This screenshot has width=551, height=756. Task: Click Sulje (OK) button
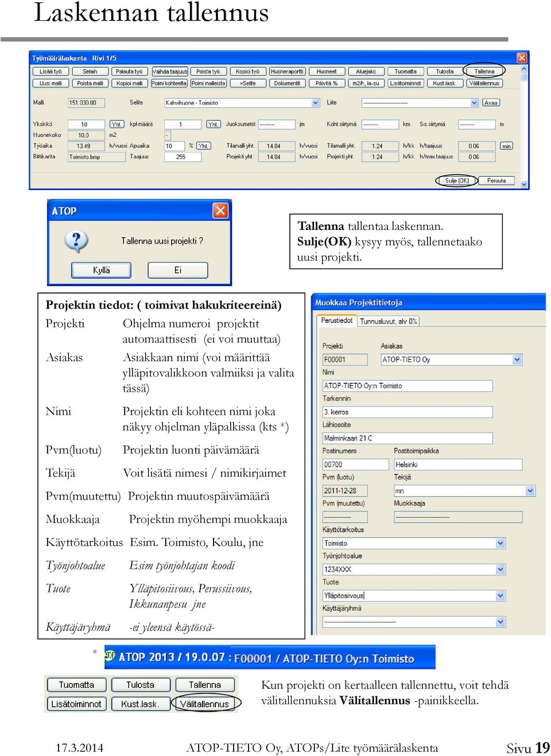457,181
